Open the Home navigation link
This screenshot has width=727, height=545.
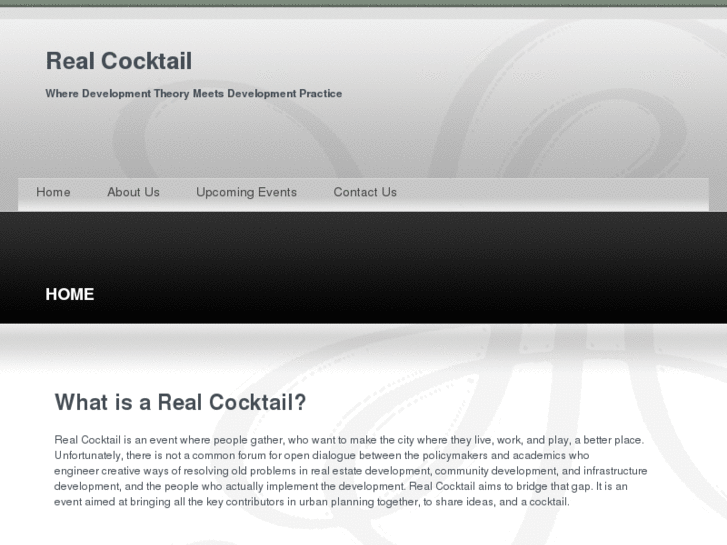tap(53, 192)
